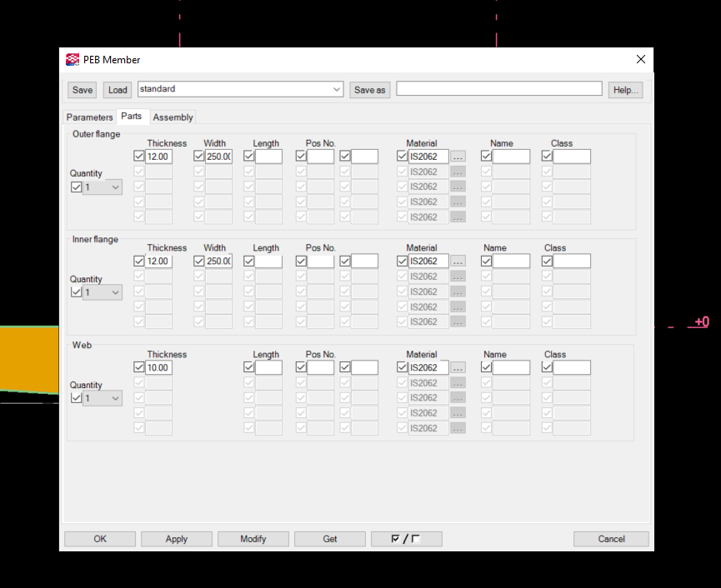
Task: Click the Cancel button
Action: coord(611,539)
